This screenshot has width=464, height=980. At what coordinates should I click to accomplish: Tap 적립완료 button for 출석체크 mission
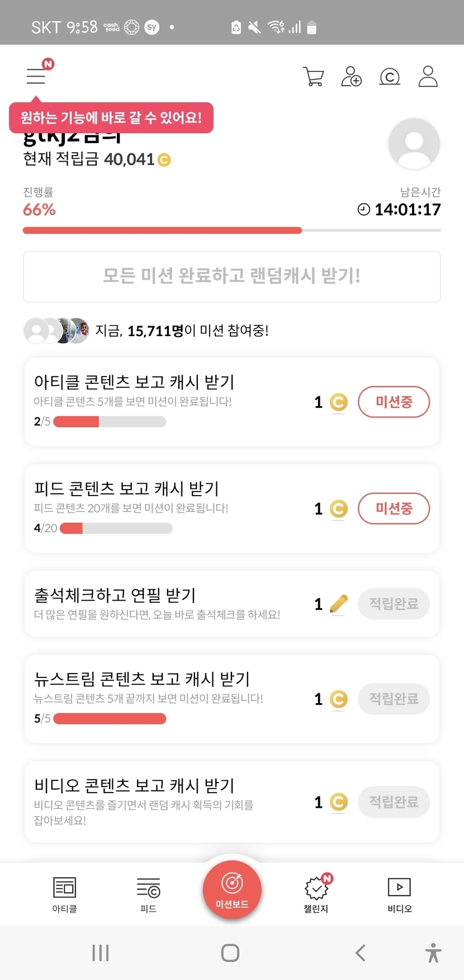click(394, 604)
